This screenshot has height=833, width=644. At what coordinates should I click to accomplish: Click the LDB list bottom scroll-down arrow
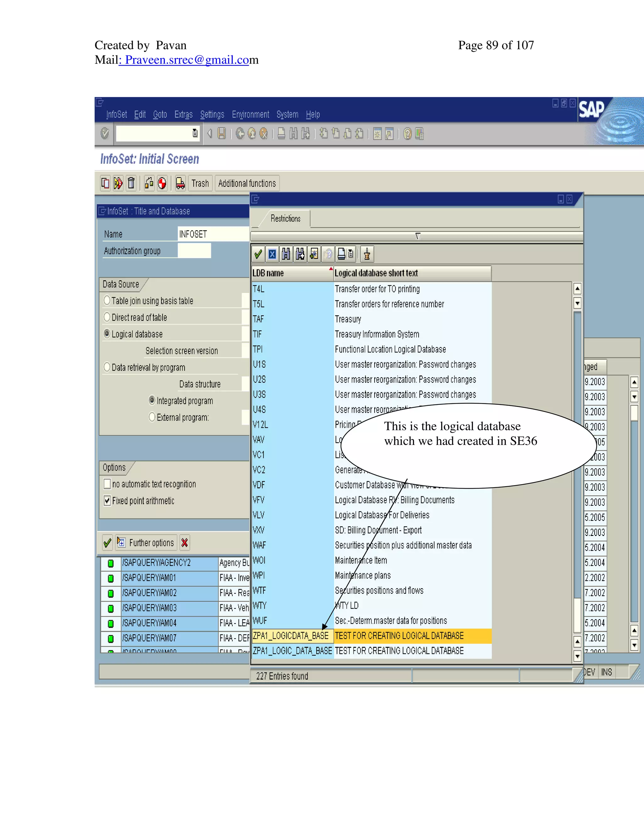(578, 656)
